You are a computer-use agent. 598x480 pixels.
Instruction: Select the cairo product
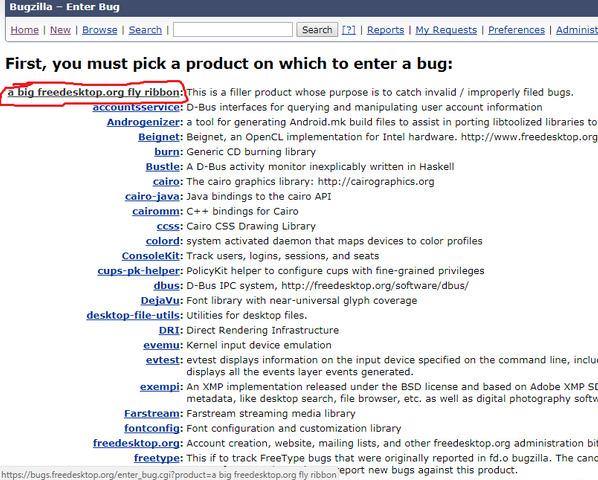[166, 181]
